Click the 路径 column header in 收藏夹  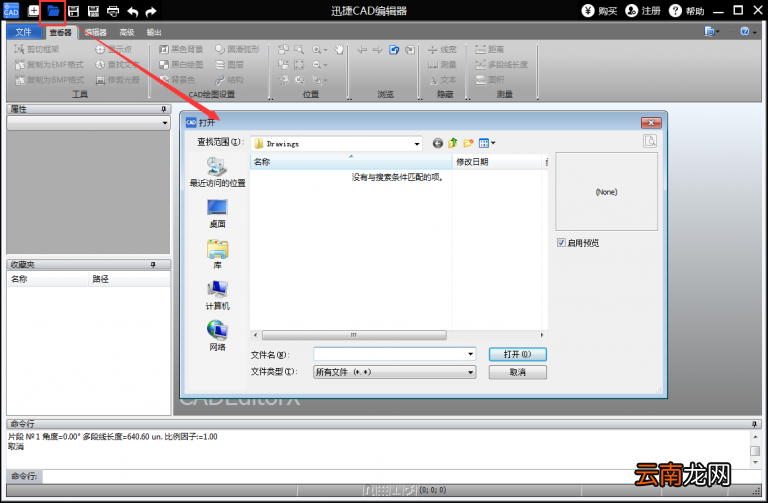click(x=129, y=279)
